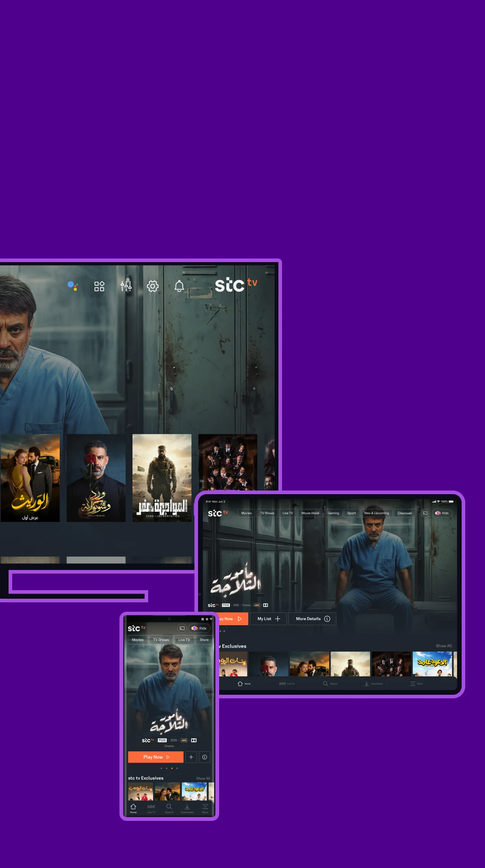This screenshot has width=485, height=868.
Task: Tap the plus add-to-list button on phone
Action: coord(191,757)
